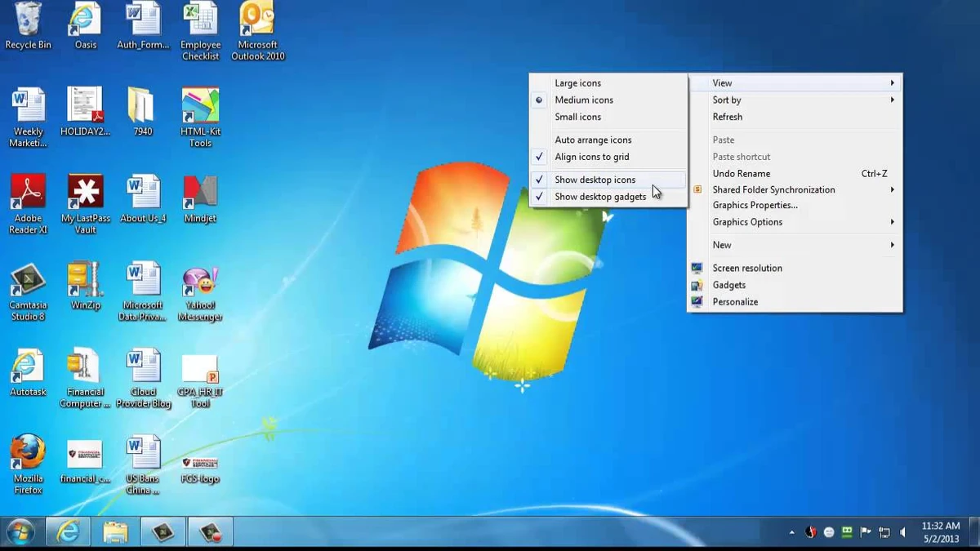
Task: Open Internet Explorer from the taskbar
Action: [68, 531]
